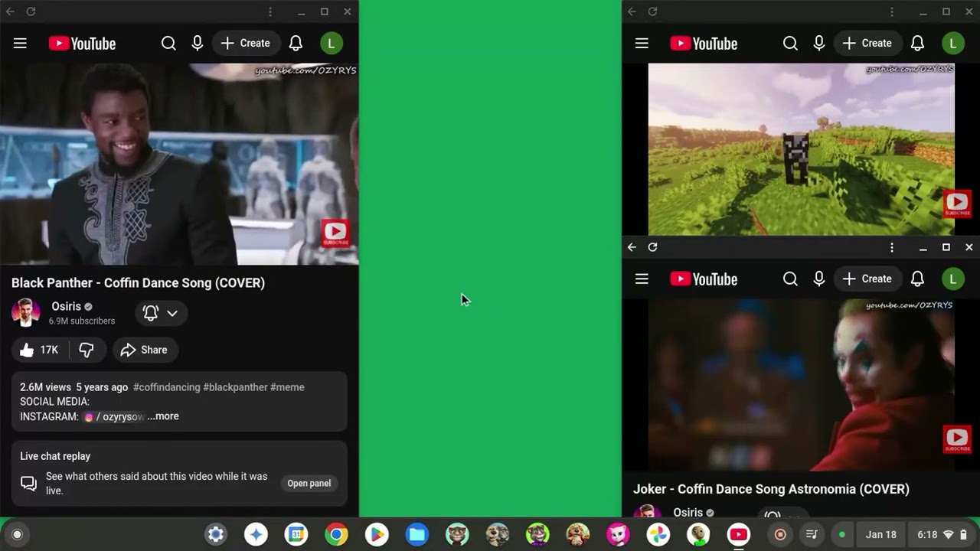
Task: Open the Instagram ozyrysow link
Action: coord(114,416)
